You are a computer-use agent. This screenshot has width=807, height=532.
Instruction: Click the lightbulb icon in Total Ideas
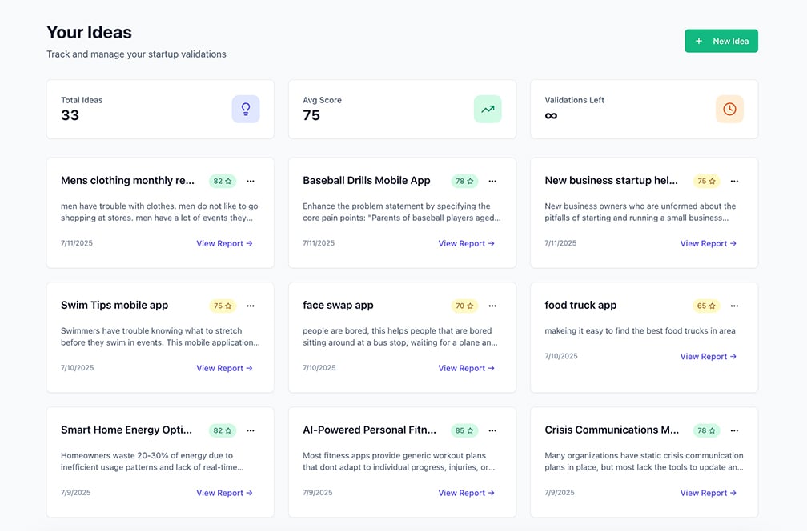coord(246,109)
